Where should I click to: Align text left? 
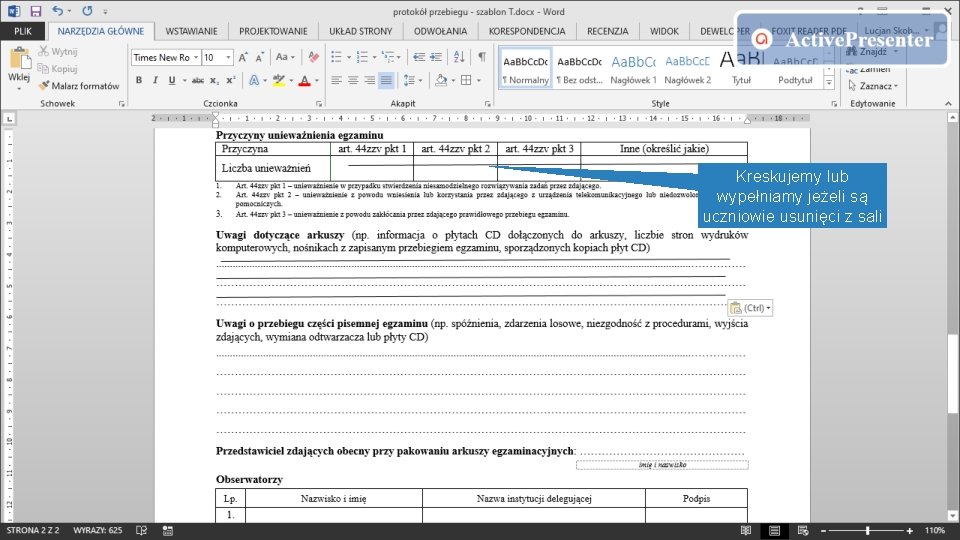(x=336, y=80)
